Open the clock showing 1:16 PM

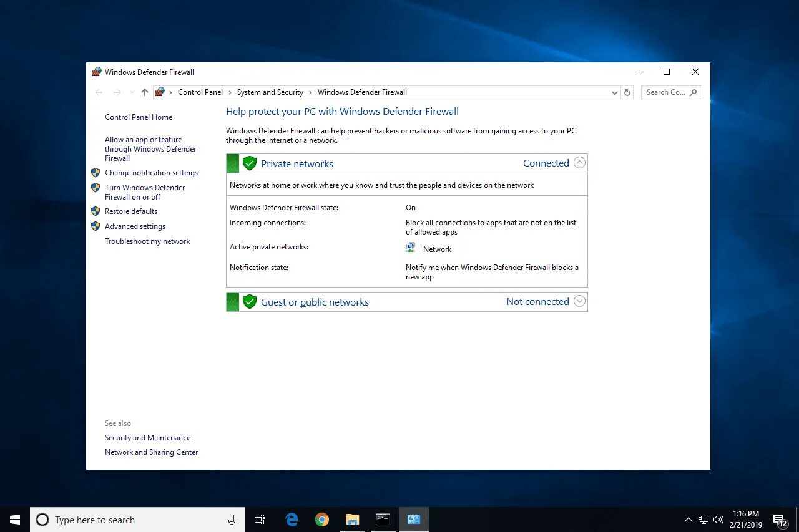(x=746, y=520)
